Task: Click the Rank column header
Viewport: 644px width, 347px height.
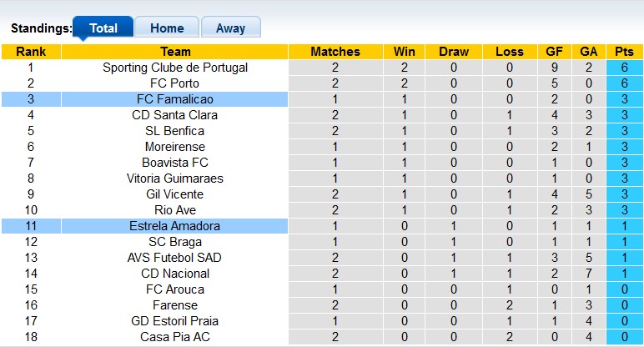Action: tap(31, 52)
